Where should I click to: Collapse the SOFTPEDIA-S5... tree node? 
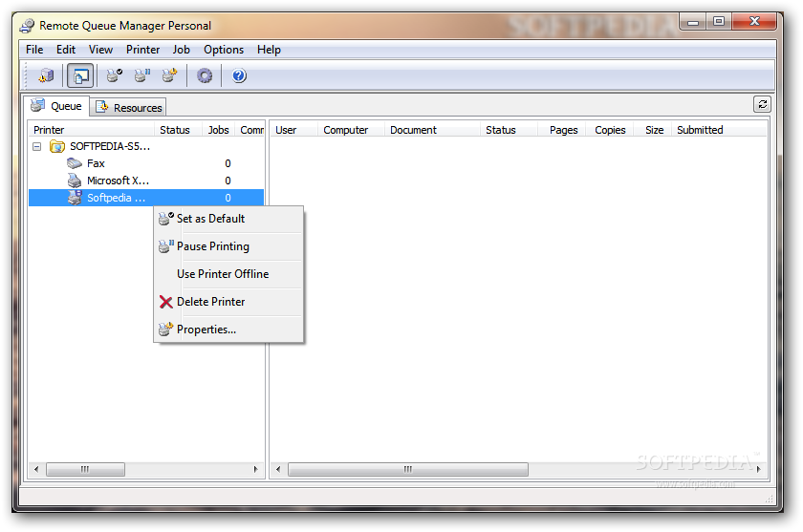(x=37, y=147)
